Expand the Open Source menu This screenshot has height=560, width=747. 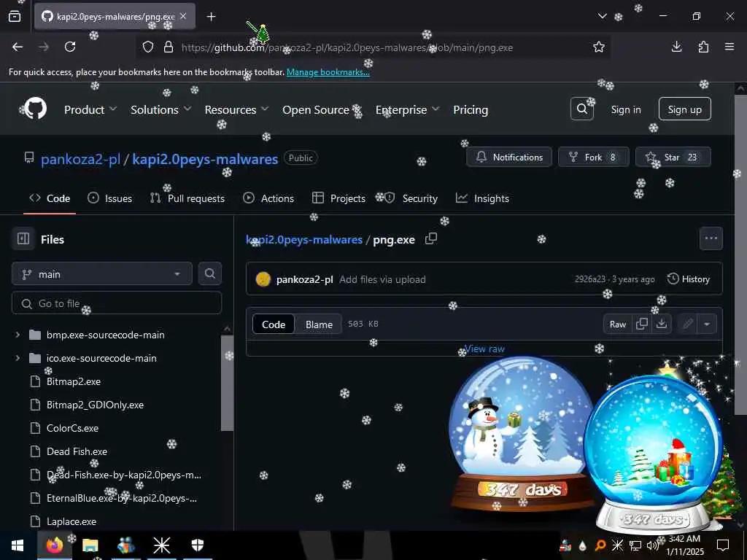click(322, 109)
